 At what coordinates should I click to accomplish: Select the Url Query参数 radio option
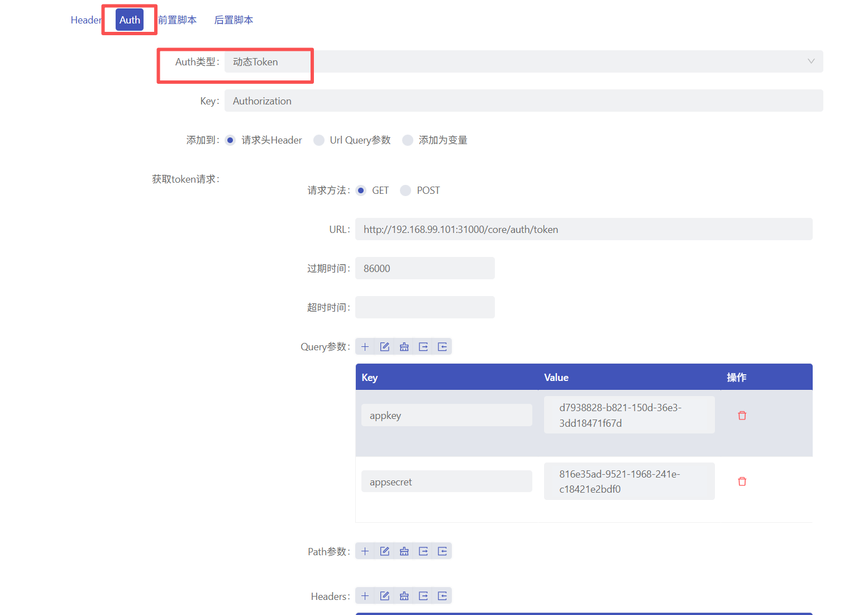pos(319,140)
